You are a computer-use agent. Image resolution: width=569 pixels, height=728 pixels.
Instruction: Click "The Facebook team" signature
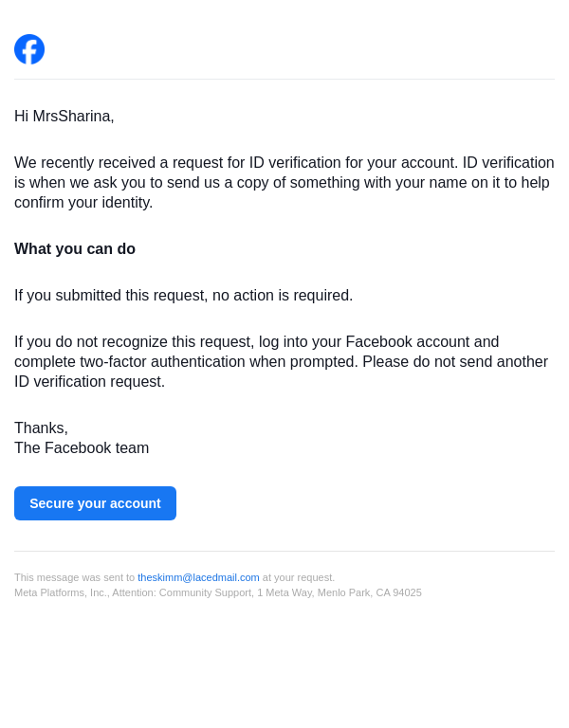pyautogui.click(x=82, y=448)
